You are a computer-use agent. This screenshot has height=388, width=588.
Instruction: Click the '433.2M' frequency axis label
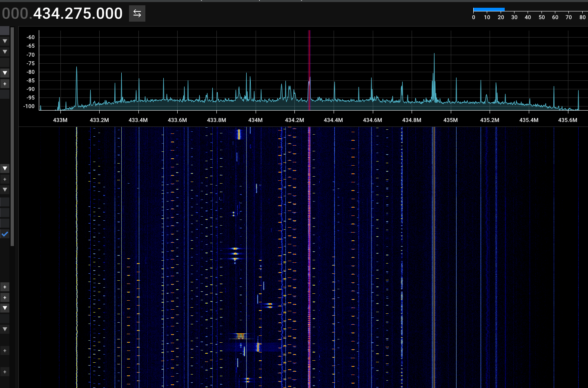(x=99, y=120)
